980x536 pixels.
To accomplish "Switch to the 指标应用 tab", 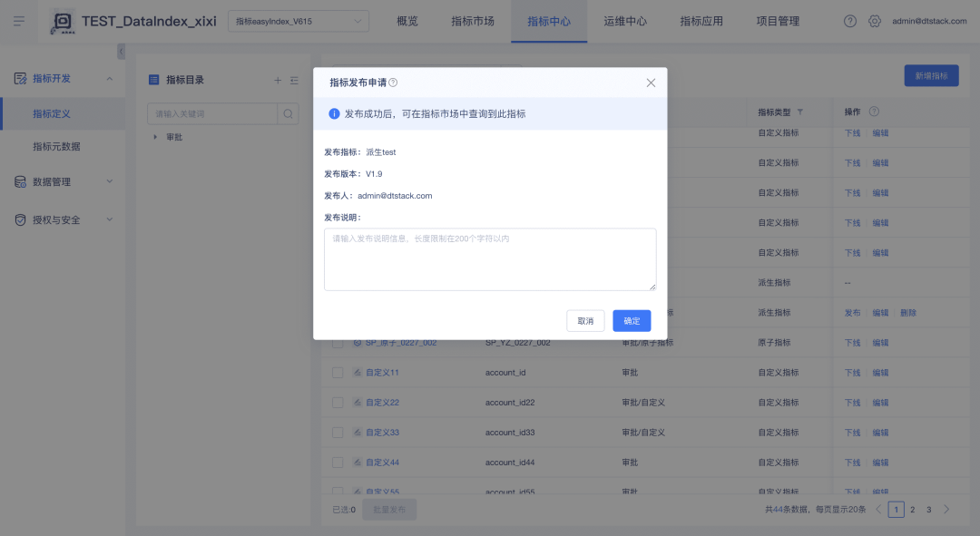I will click(701, 21).
